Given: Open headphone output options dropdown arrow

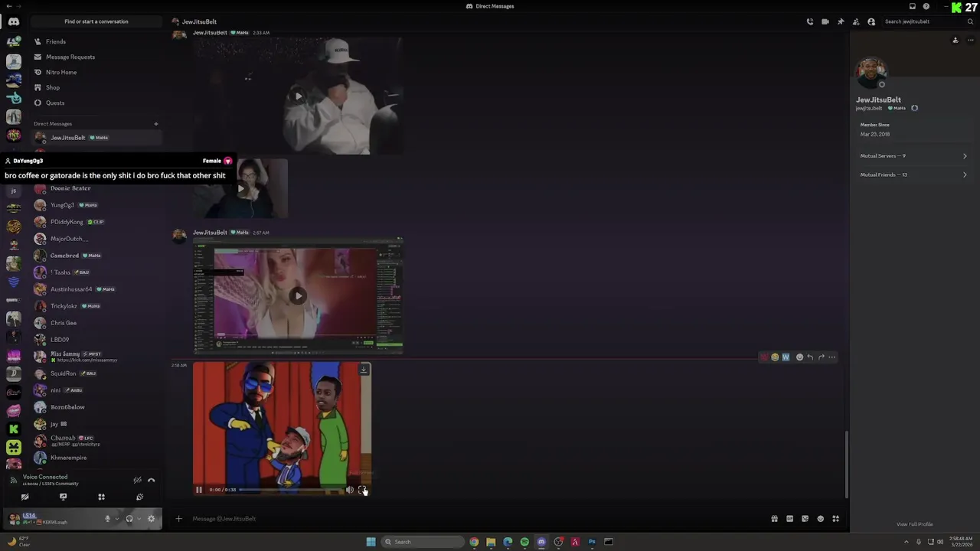Looking at the screenshot, I should click(139, 519).
